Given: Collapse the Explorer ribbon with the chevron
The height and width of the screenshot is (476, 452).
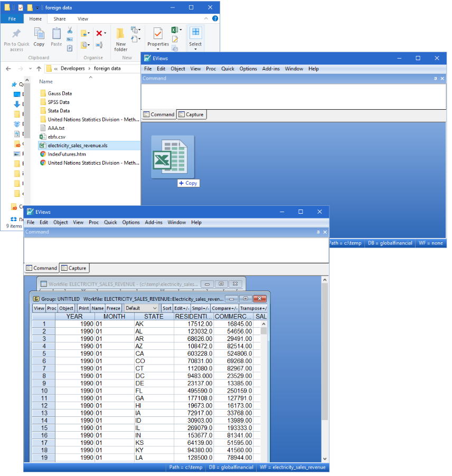Looking at the screenshot, I should pyautogui.click(x=206, y=18).
